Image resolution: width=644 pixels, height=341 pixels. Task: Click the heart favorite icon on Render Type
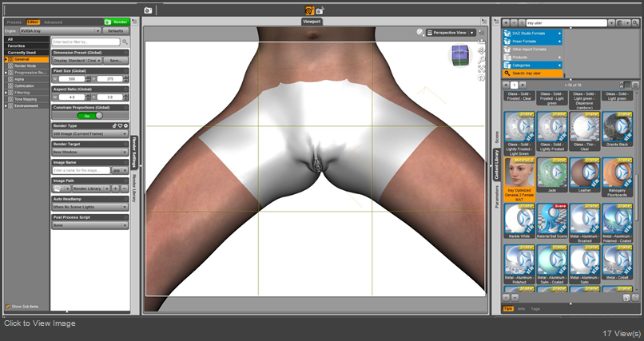[x=121, y=126]
